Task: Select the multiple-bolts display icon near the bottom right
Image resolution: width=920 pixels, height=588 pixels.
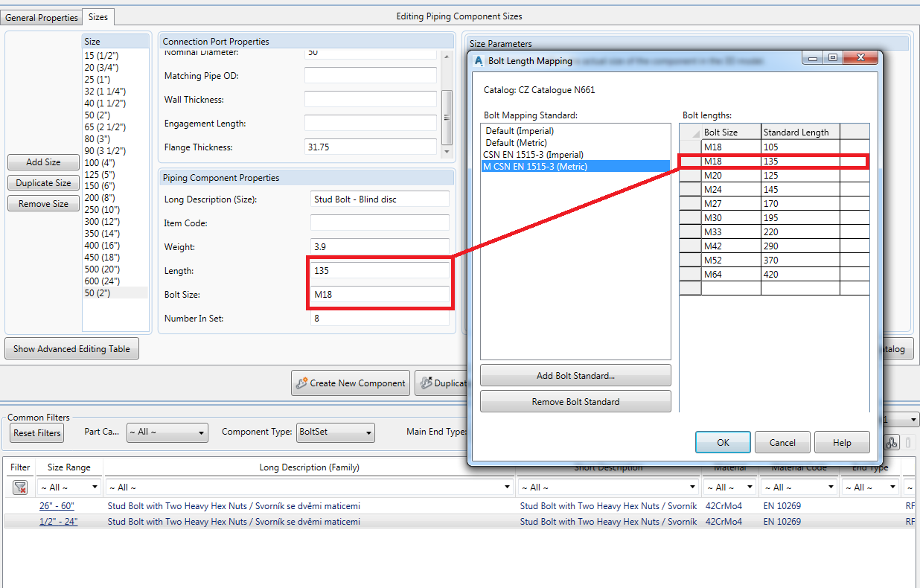Action: tap(891, 442)
